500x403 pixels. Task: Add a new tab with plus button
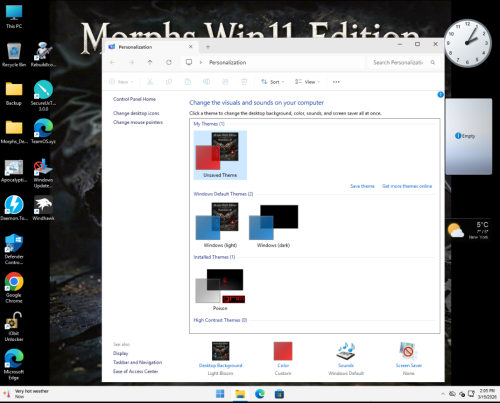(x=208, y=47)
